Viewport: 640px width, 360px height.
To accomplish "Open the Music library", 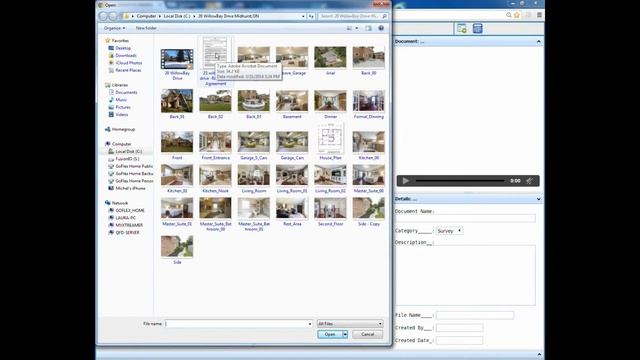I will (121, 100).
